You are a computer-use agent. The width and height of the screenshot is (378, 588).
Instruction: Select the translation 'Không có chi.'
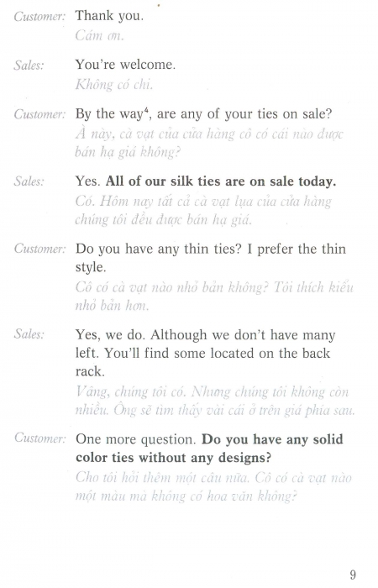(x=114, y=84)
